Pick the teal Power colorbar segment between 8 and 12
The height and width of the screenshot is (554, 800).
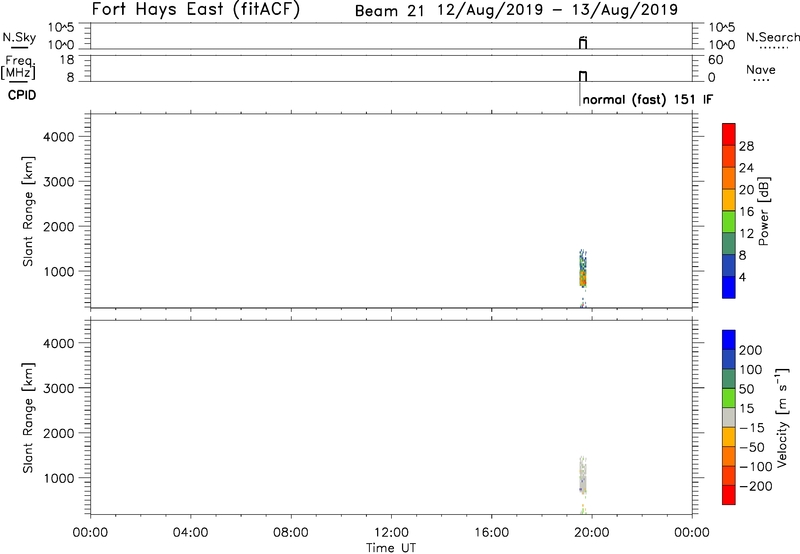pyautogui.click(x=729, y=244)
